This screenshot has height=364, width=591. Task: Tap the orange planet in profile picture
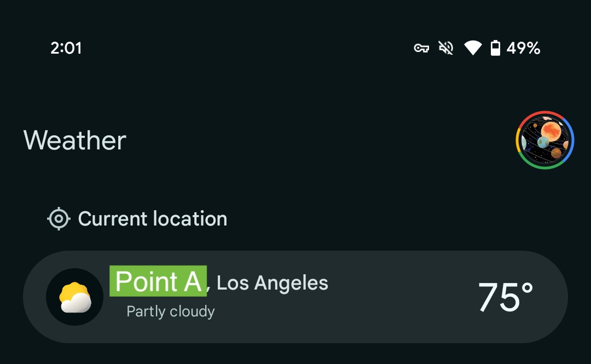551,131
